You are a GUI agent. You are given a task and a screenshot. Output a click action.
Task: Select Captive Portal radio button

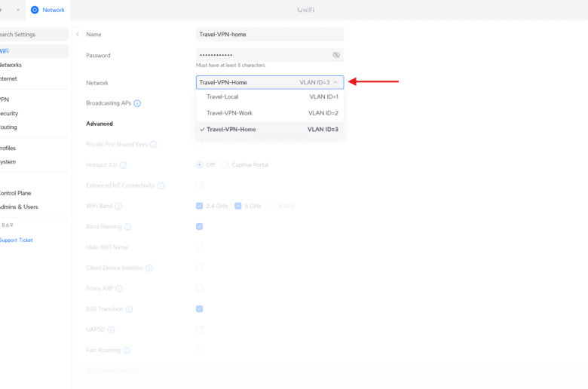[225, 164]
